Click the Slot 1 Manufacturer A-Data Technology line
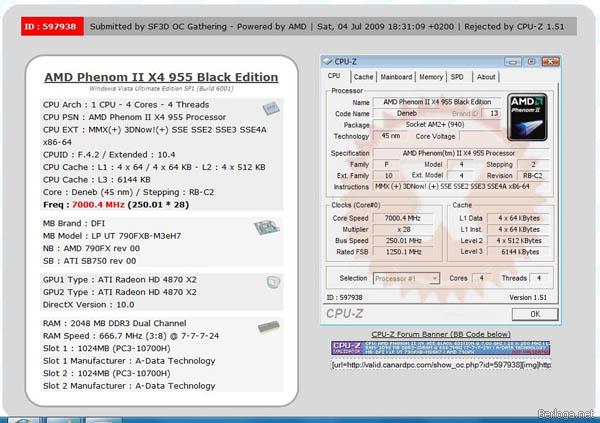 [x=129, y=361]
